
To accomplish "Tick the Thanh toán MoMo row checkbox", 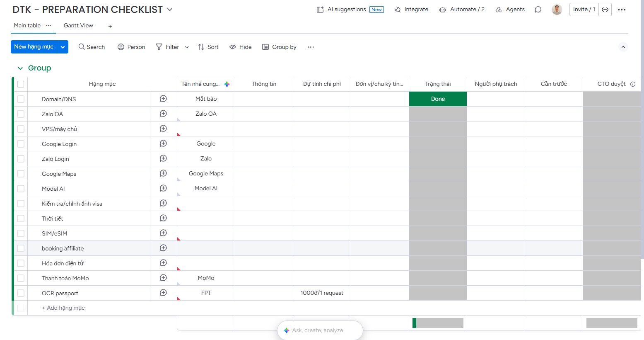I will 21,278.
